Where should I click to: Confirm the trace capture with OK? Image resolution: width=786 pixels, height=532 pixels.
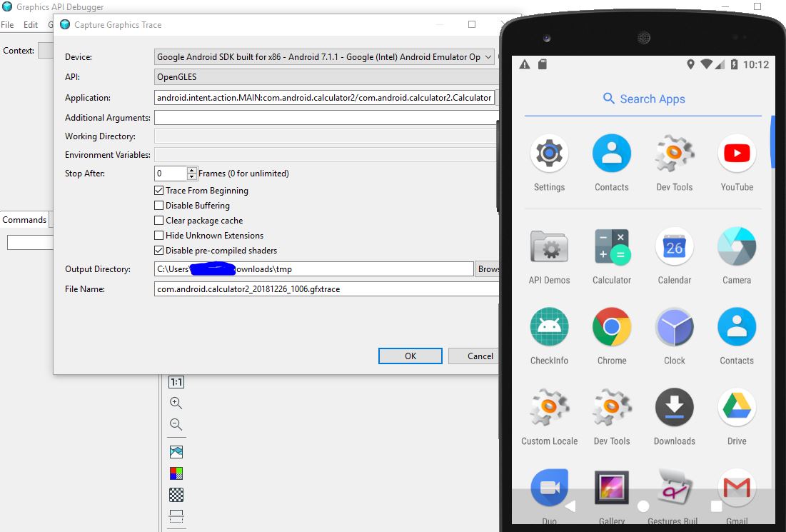pos(410,356)
